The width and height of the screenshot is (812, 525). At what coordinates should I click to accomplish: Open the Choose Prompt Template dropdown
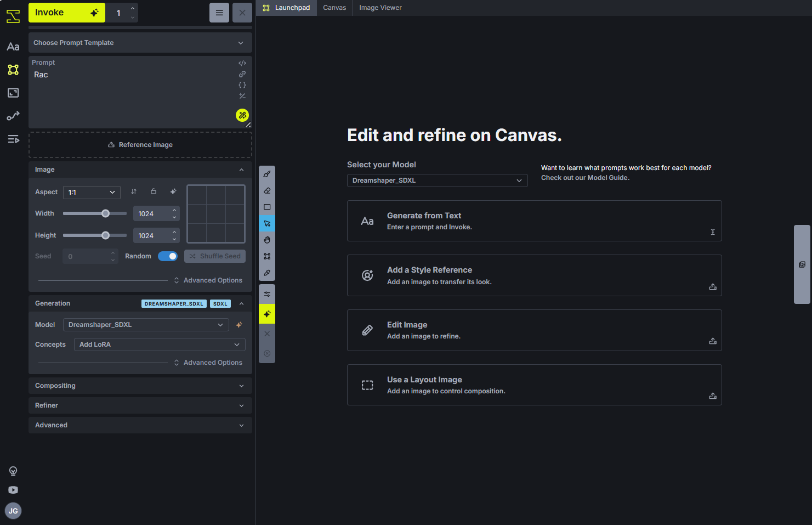pyautogui.click(x=140, y=43)
